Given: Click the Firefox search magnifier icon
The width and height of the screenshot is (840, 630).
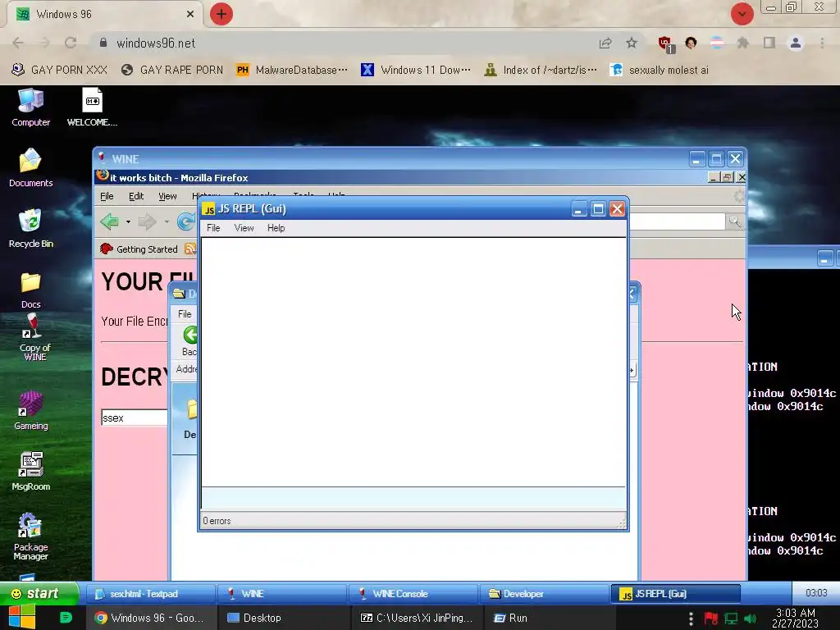Looking at the screenshot, I should coord(734,221).
